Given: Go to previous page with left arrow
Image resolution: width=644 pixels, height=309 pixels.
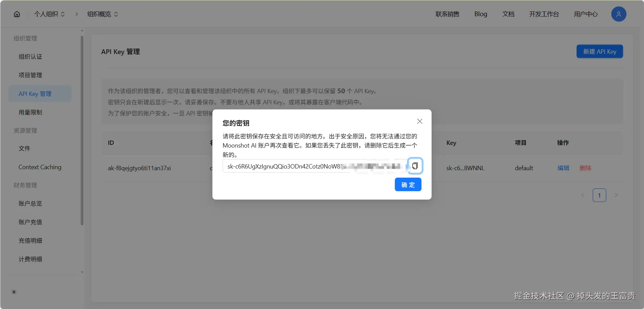Looking at the screenshot, I should coord(582,195).
